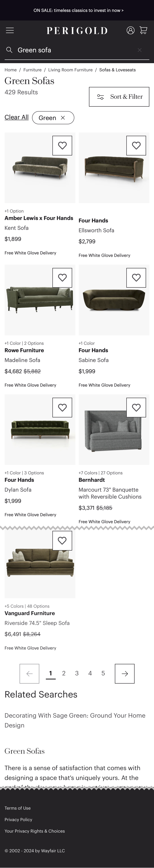
Task: Favorite the Kent Sofa
Action: coord(62,146)
